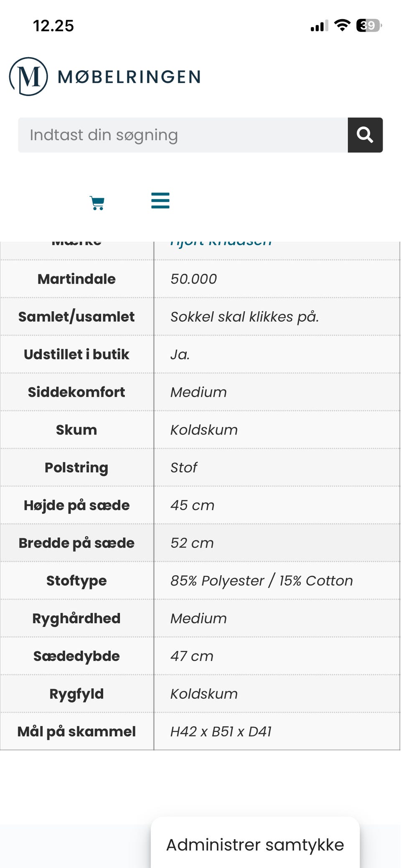Tap the Møbelringen M logo icon
Image resolution: width=401 pixels, height=868 pixels.
tap(28, 76)
